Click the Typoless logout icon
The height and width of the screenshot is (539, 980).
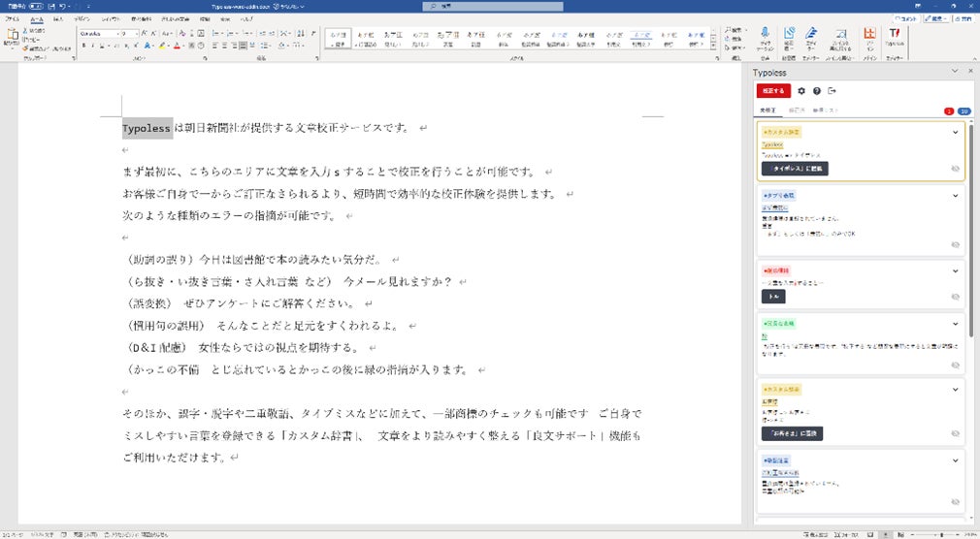point(832,91)
